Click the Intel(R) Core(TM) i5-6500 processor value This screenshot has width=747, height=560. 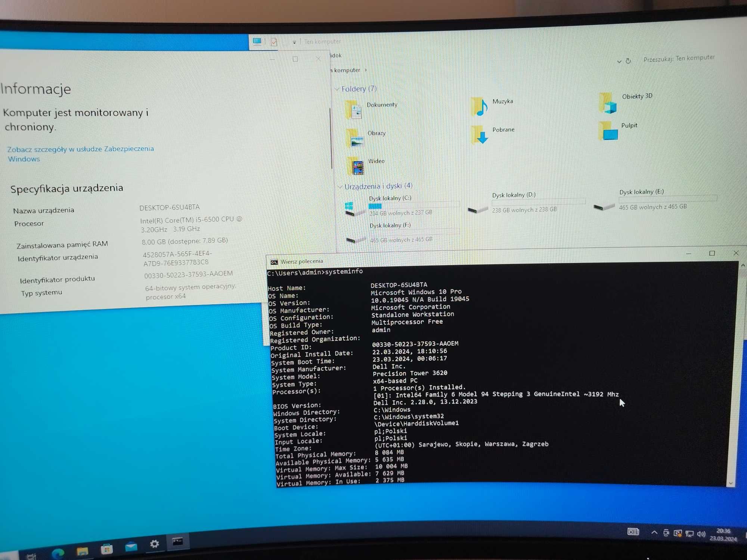[x=191, y=224]
